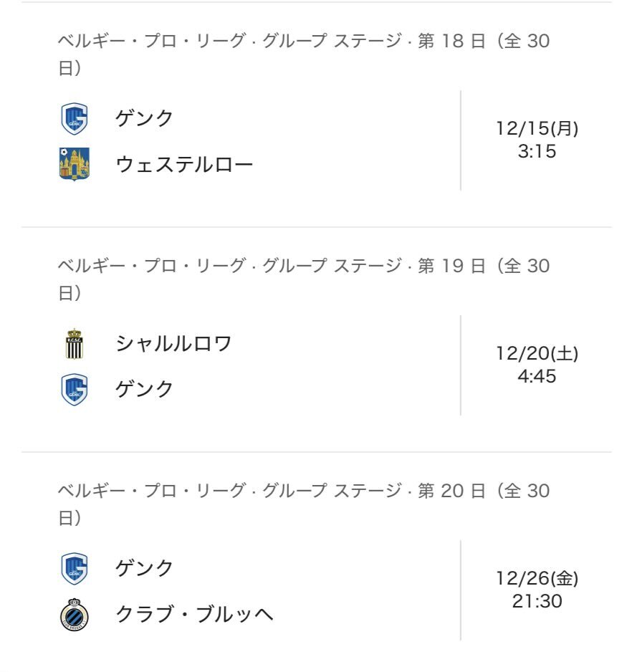Screen dimensions: 622x672
Task: Click the Genk logo below Charleroi
Action: pyautogui.click(x=74, y=389)
